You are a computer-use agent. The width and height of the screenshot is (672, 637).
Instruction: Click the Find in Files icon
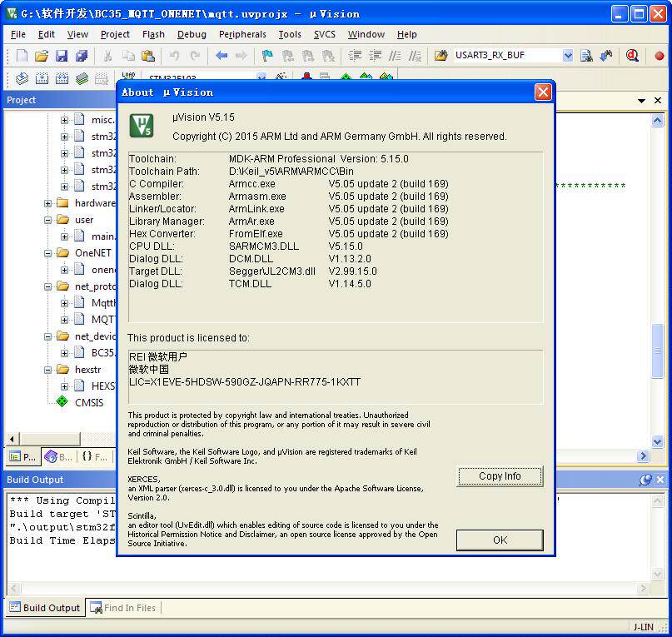pyautogui.click(x=586, y=56)
